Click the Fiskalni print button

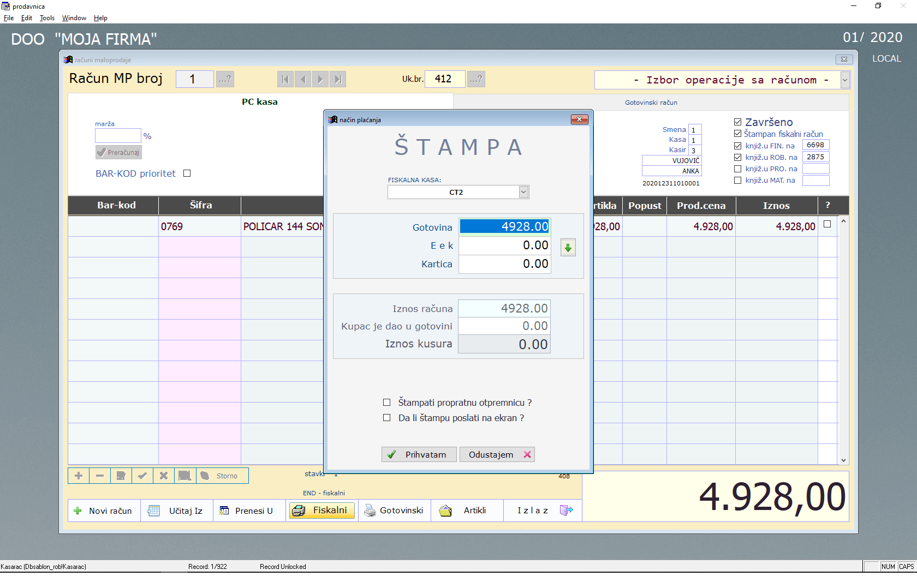pos(322,511)
